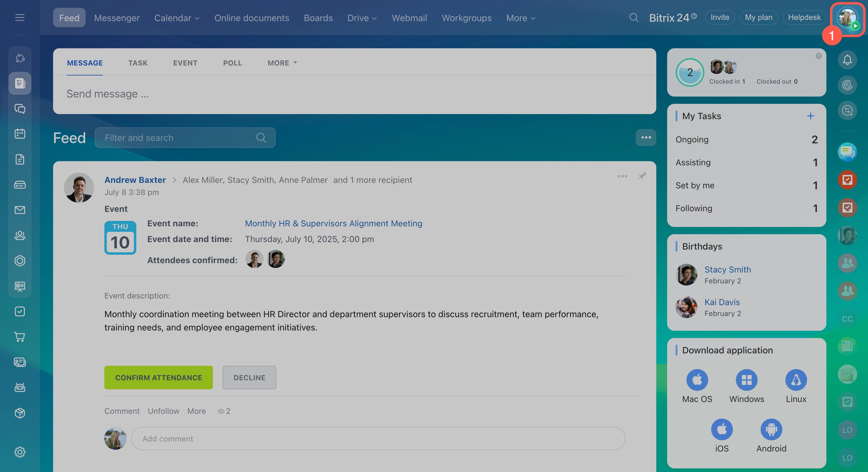Open the shopping cart sidebar icon
This screenshot has height=472, width=868.
tap(20, 337)
